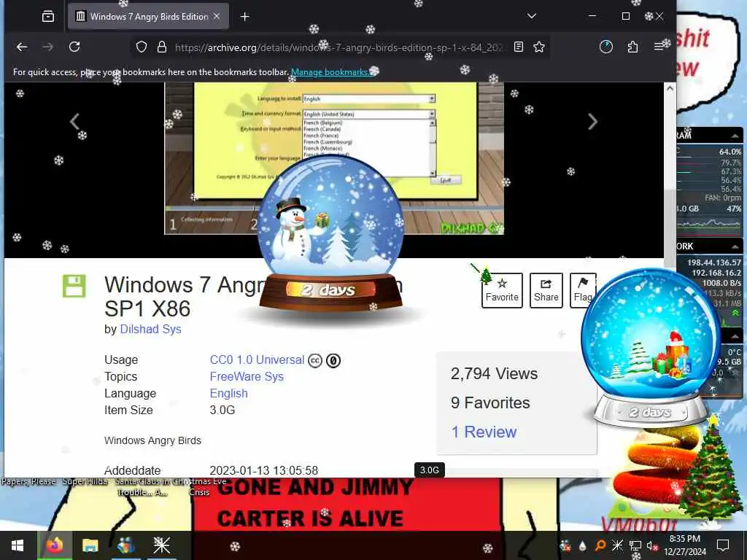Click the white snowflake tray icon
Viewport: 747px width, 560px height.
pos(617,545)
